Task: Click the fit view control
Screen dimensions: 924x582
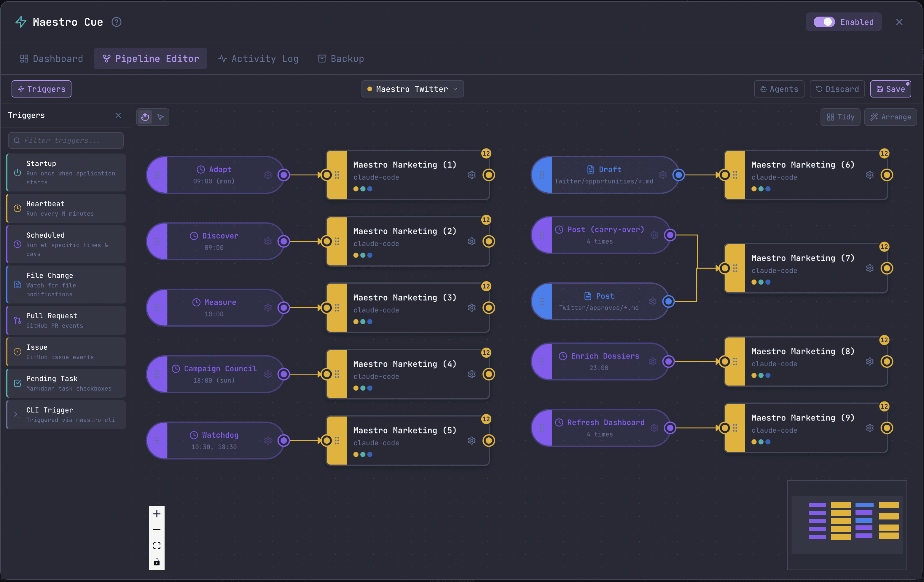Action: pos(157,546)
